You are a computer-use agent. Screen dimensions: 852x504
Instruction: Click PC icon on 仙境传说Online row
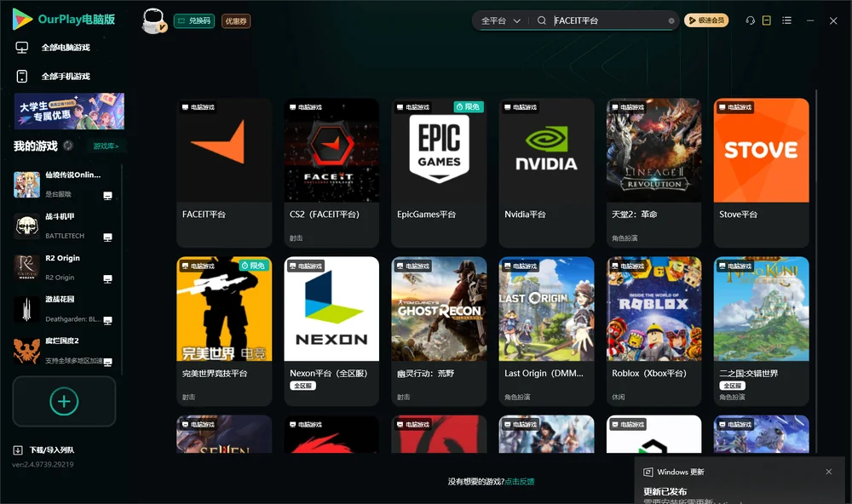107,196
